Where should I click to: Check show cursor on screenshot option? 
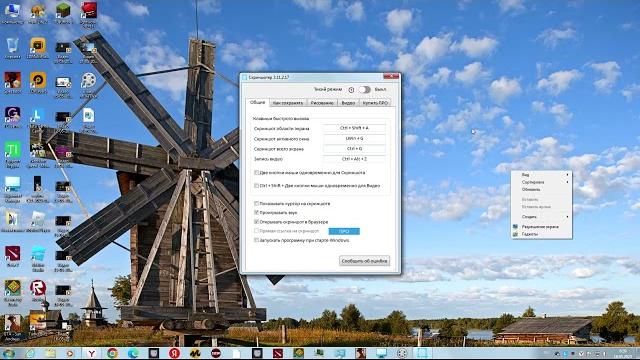[256, 203]
